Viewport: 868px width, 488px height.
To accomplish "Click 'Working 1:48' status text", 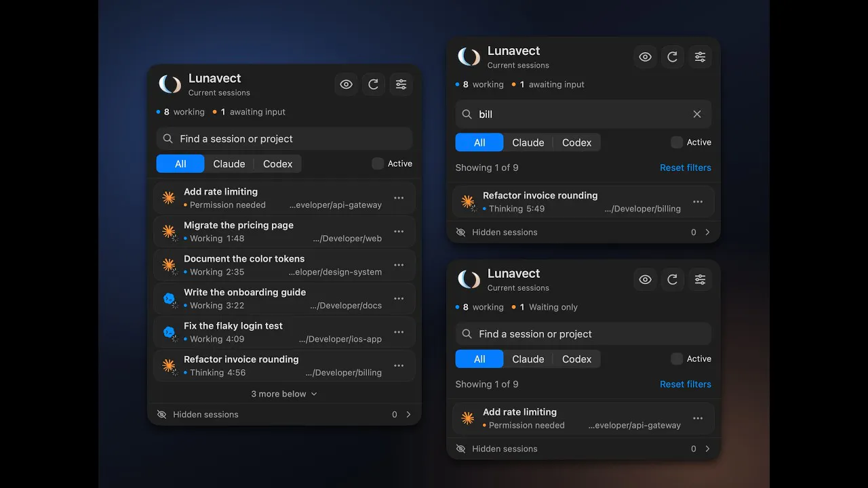I will pos(217,239).
